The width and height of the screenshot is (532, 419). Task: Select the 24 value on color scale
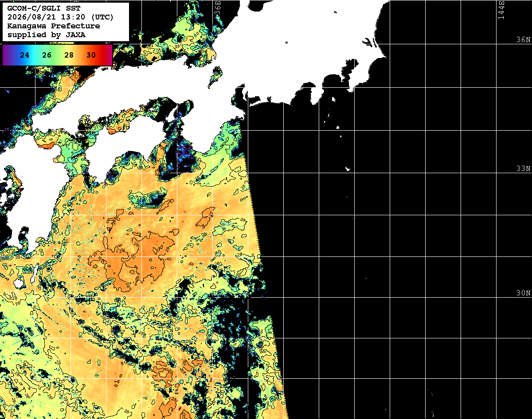25,55
